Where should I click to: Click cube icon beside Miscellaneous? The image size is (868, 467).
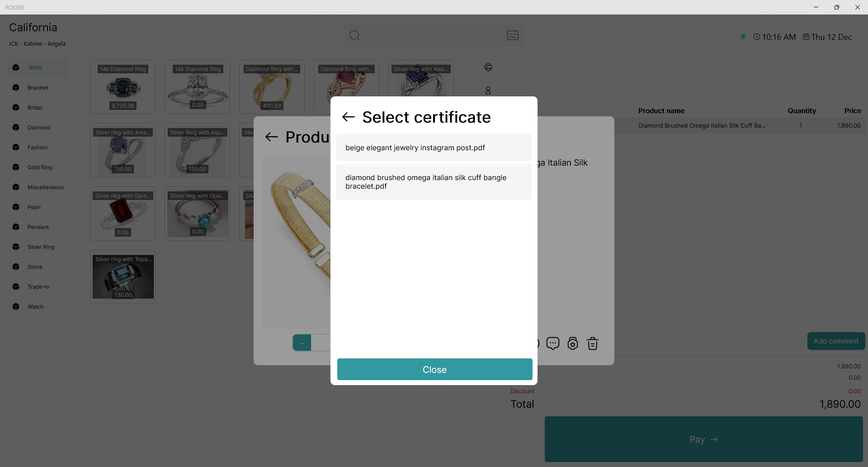16,187
